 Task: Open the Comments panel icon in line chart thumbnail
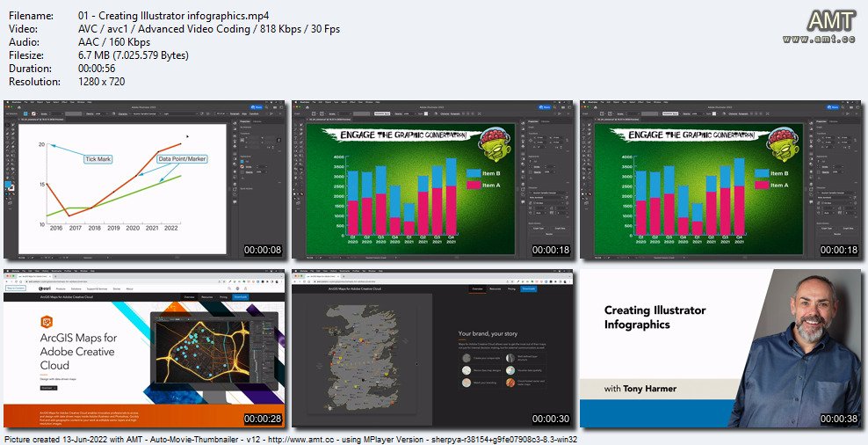pos(235,201)
